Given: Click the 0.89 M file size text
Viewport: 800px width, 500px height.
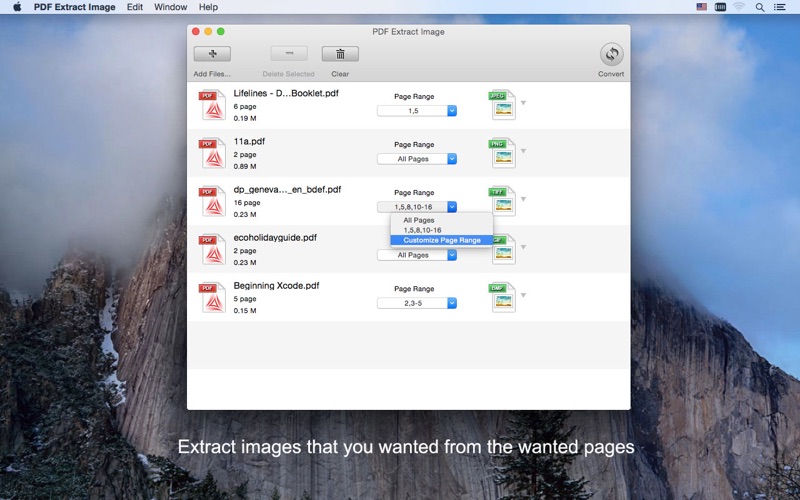Looking at the screenshot, I should pyautogui.click(x=245, y=166).
